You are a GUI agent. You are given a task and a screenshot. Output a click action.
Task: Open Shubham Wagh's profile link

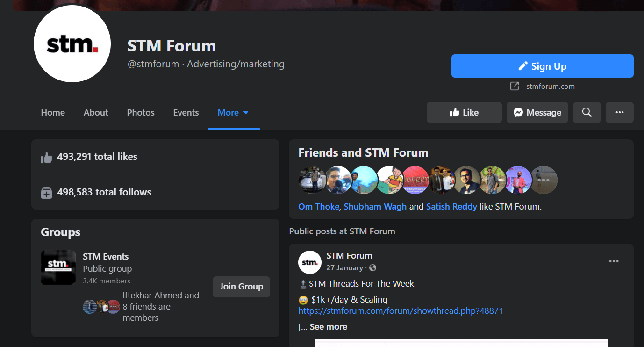pyautogui.click(x=375, y=206)
